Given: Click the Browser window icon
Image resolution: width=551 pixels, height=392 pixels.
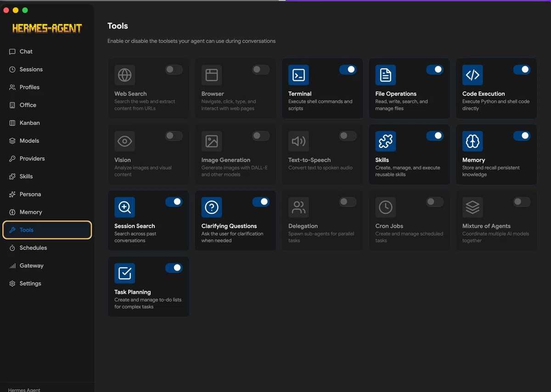Looking at the screenshot, I should pyautogui.click(x=212, y=75).
